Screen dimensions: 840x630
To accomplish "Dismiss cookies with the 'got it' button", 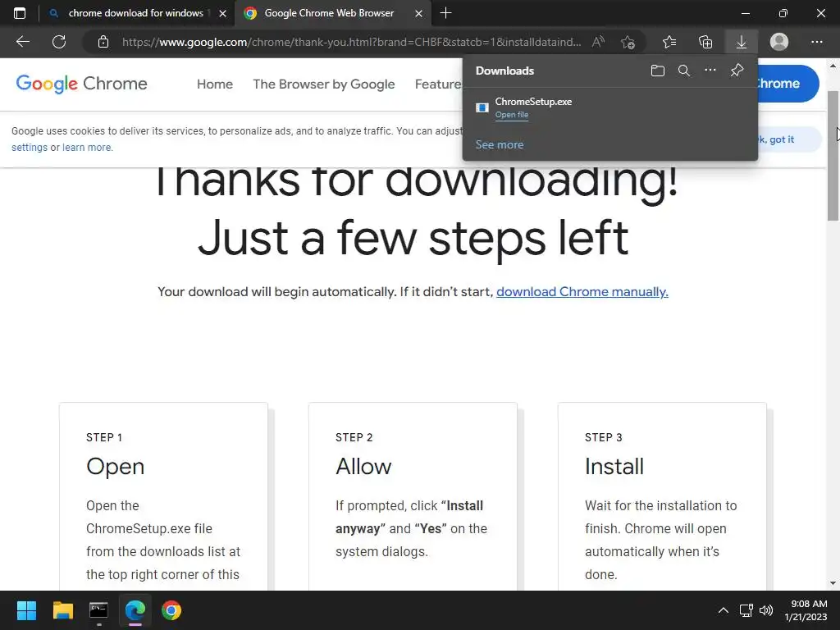I will [789, 139].
